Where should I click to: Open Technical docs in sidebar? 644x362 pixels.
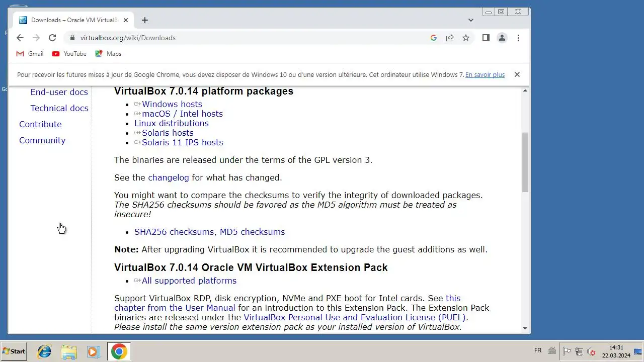coord(59,108)
